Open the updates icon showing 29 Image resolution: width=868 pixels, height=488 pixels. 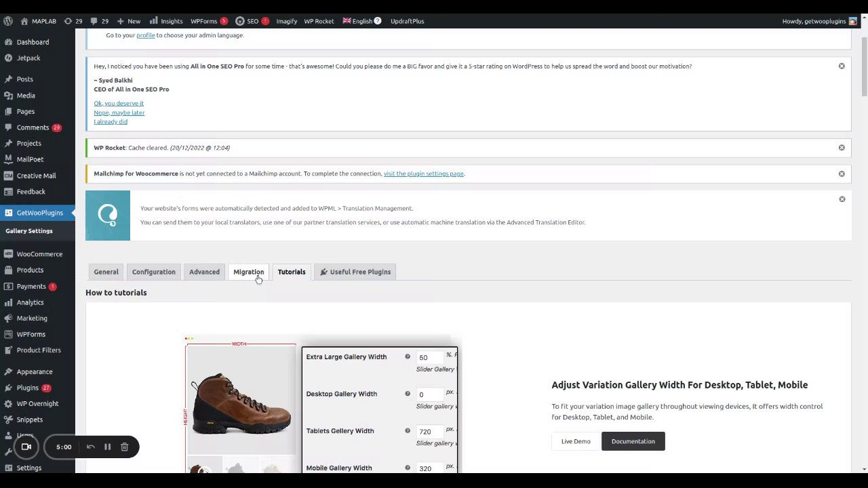click(x=73, y=21)
